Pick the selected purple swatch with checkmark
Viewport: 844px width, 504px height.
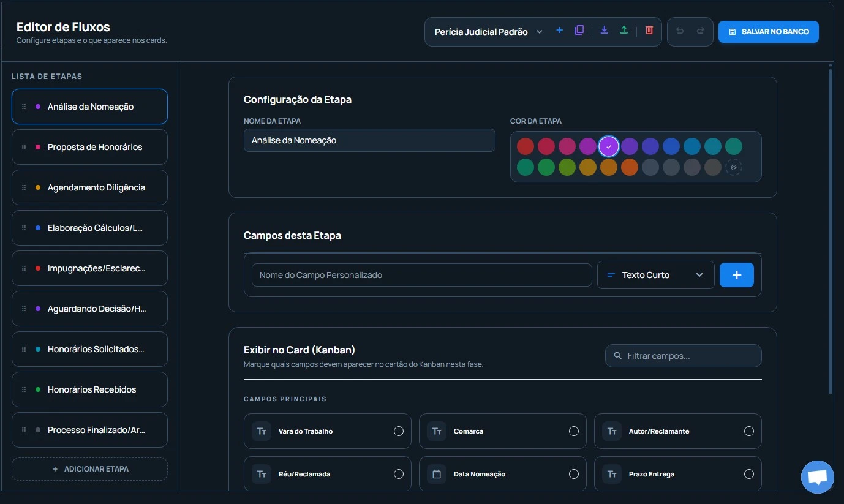click(x=609, y=146)
